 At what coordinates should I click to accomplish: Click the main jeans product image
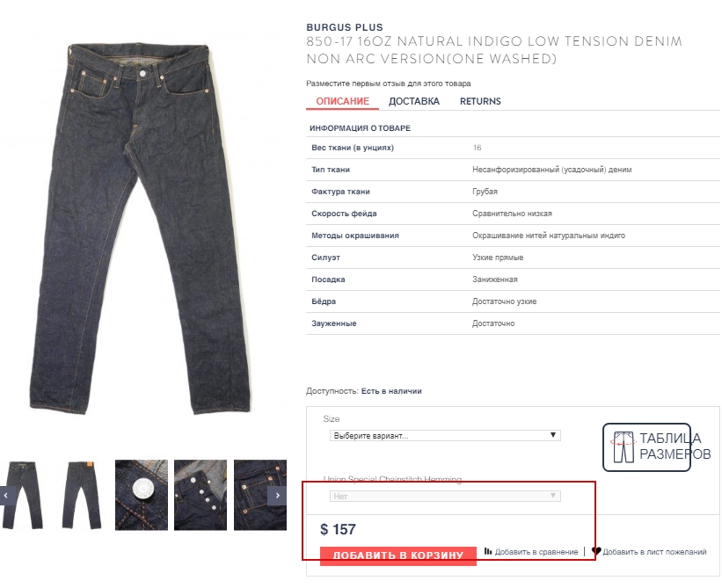point(141,229)
